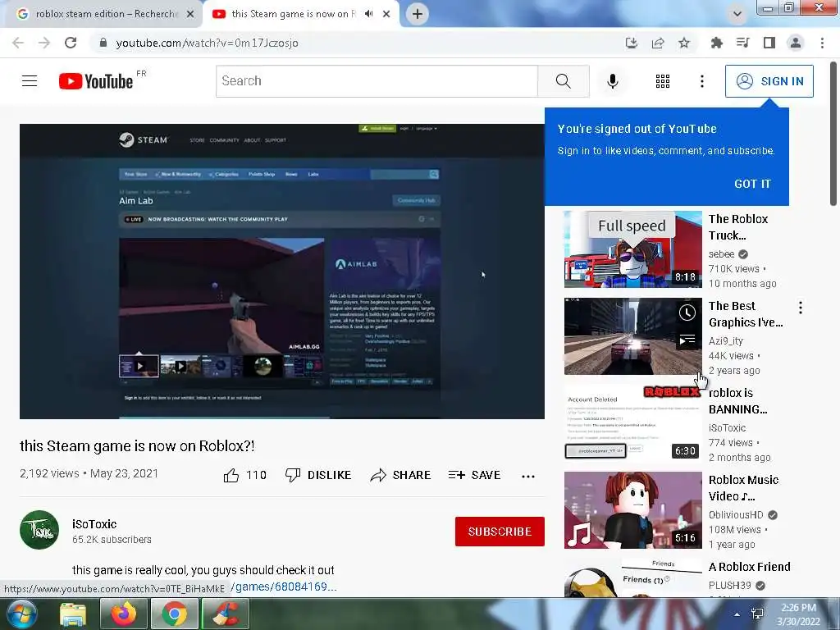The height and width of the screenshot is (630, 840).
Task: Save video to a playlist
Action: pos(475,475)
